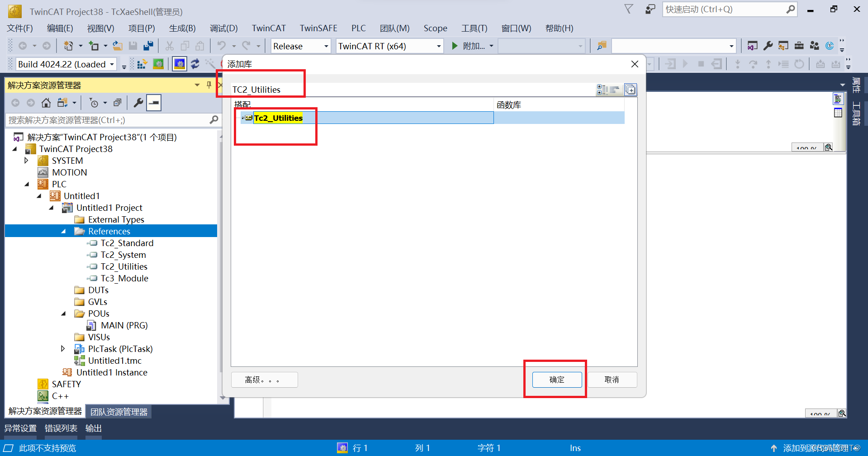Click the Pending Changes Filter clock icon
This screenshot has width=868, height=456.
click(x=94, y=103)
